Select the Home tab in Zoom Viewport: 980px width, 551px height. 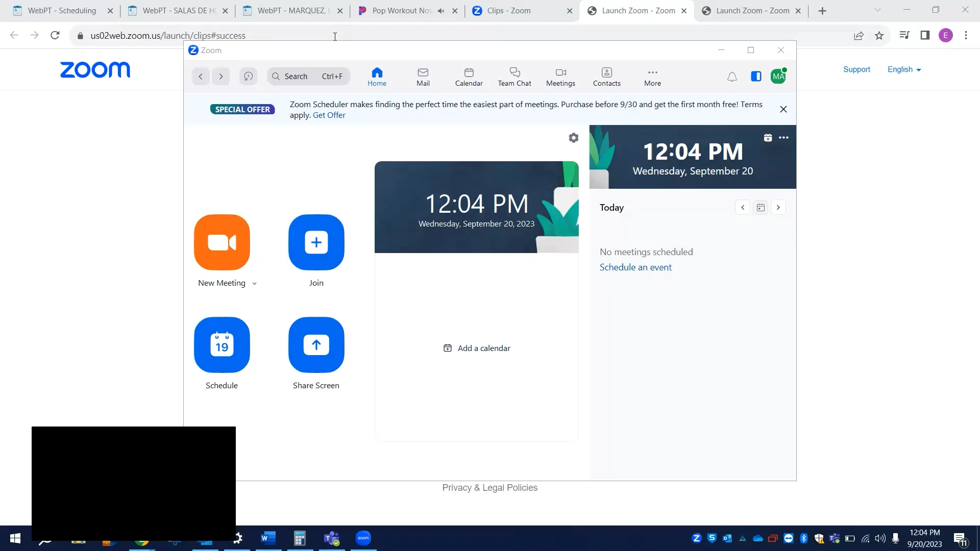[377, 76]
